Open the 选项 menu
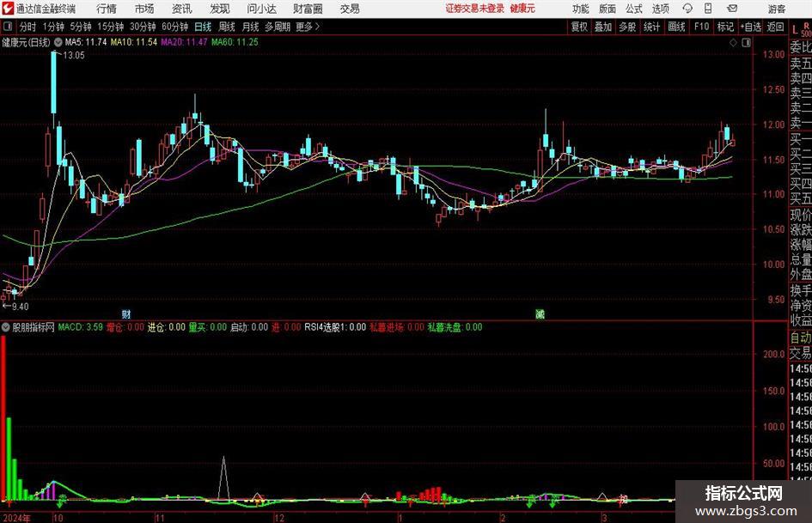This screenshot has height=523, width=812. 660,9
